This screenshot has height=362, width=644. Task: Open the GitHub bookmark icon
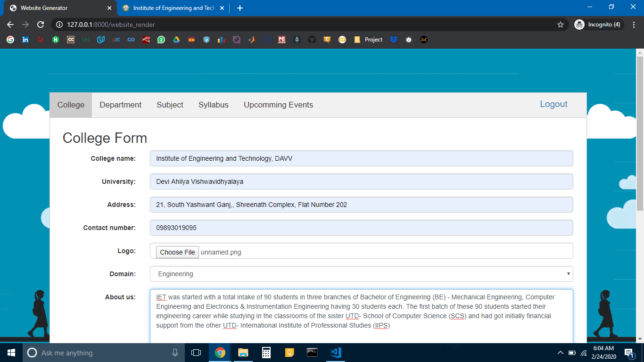(x=312, y=40)
